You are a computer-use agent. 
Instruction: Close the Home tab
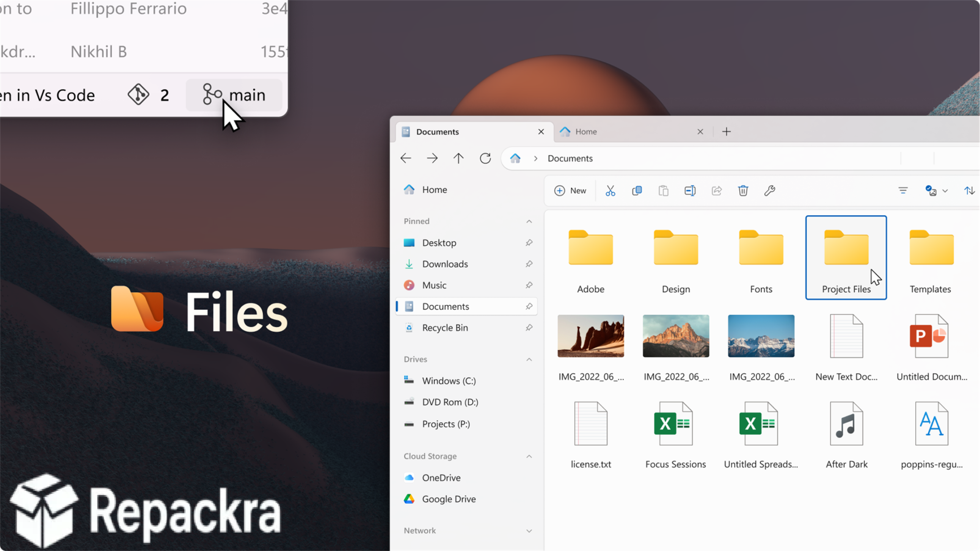click(x=700, y=132)
